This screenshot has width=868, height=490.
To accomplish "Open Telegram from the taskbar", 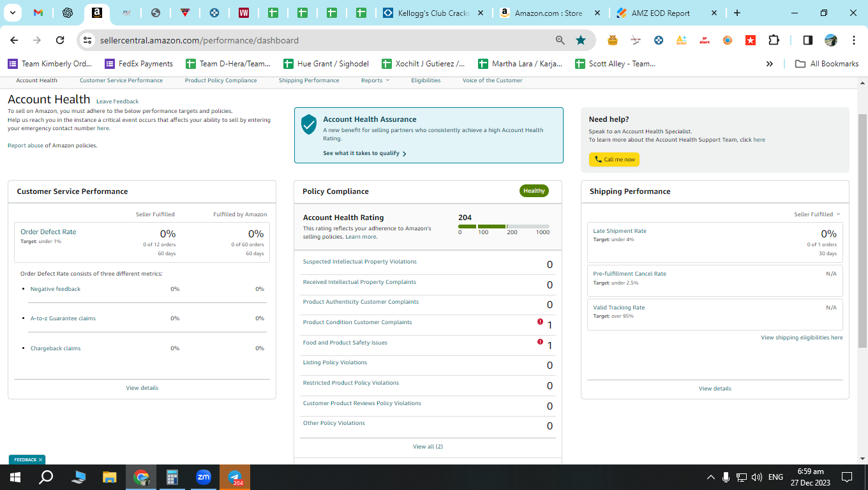I will pos(235,477).
